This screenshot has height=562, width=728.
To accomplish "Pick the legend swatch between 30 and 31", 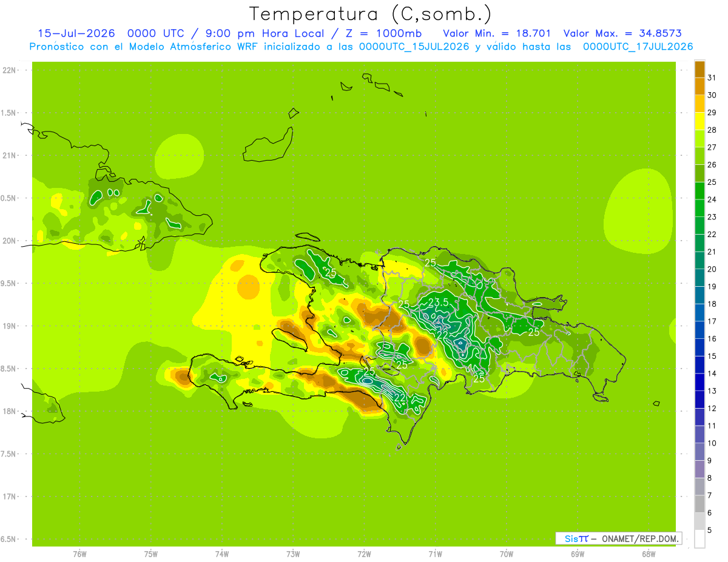I will pyautogui.click(x=699, y=86).
